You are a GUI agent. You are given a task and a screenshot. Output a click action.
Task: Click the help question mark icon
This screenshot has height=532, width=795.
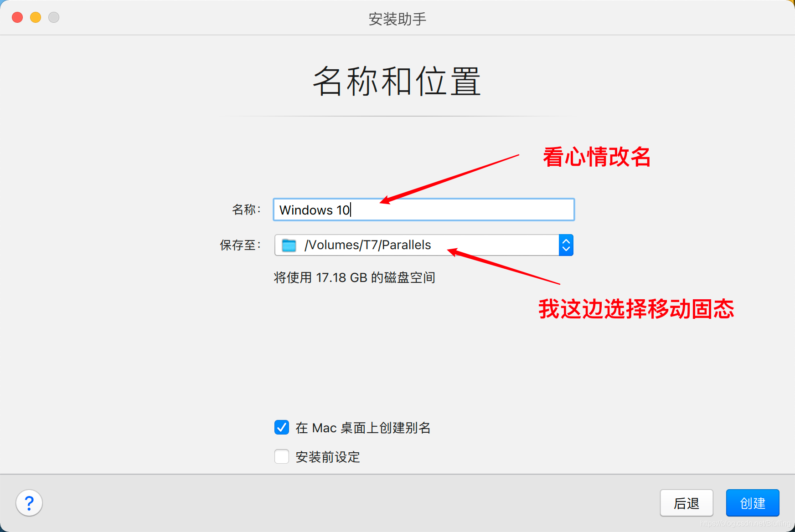click(29, 503)
